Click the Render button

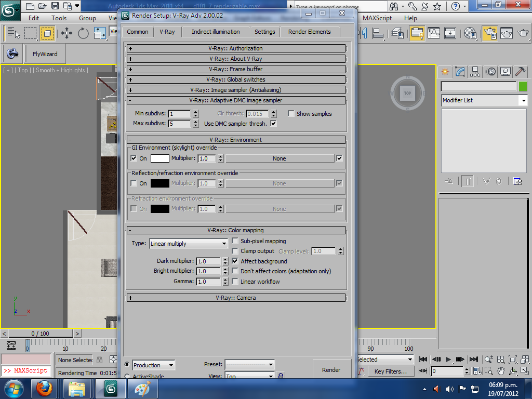[331, 369]
